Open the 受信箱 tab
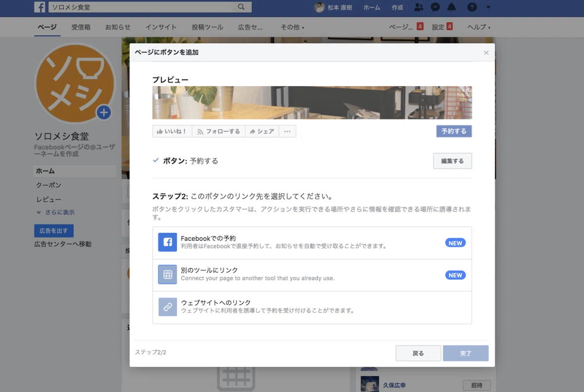The width and height of the screenshot is (584, 392). click(81, 27)
